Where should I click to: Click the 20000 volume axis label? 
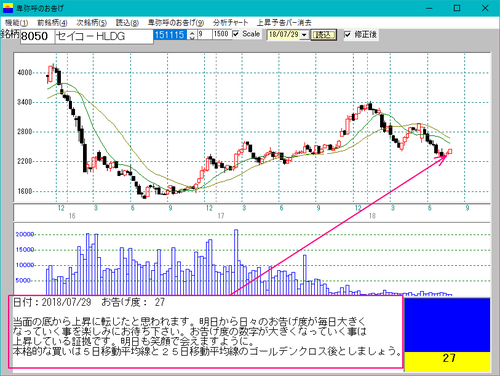click(25, 234)
